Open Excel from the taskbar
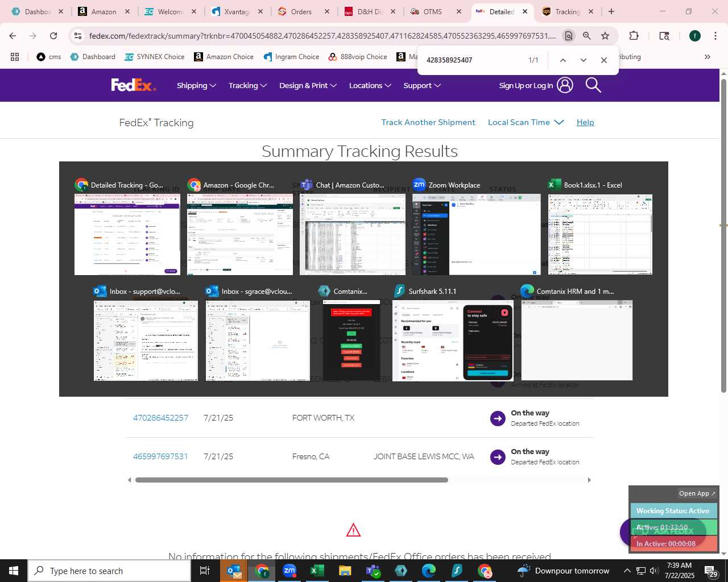This screenshot has height=582, width=728. tap(317, 571)
